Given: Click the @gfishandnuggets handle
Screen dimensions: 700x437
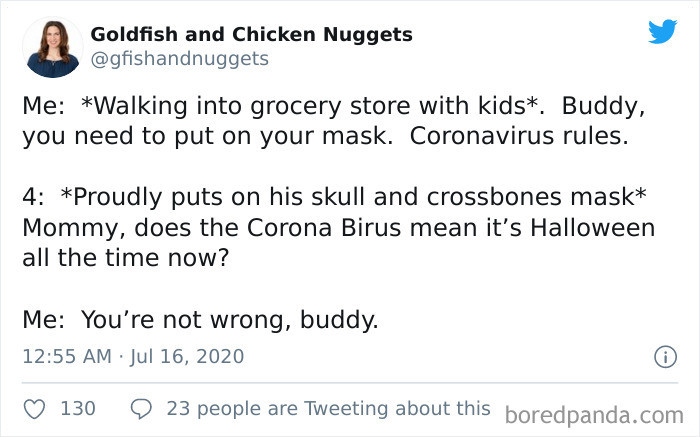Looking at the screenshot, I should tap(180, 58).
